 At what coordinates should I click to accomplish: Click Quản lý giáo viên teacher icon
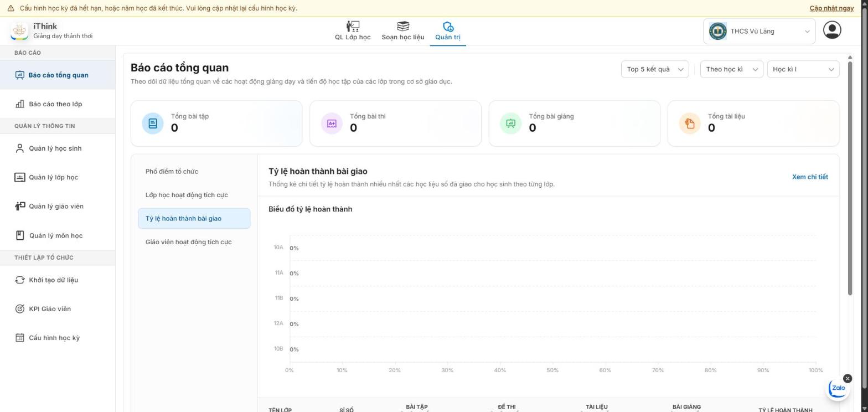pos(20,206)
